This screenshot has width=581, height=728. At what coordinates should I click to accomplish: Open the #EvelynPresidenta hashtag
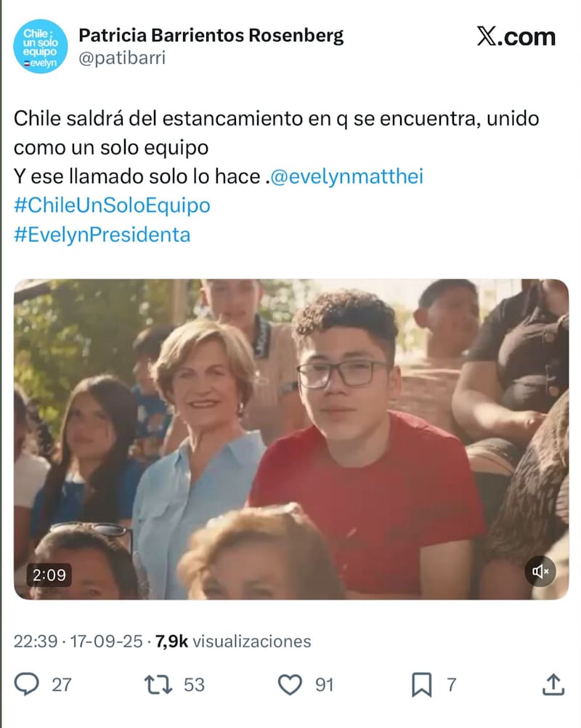pyautogui.click(x=102, y=235)
